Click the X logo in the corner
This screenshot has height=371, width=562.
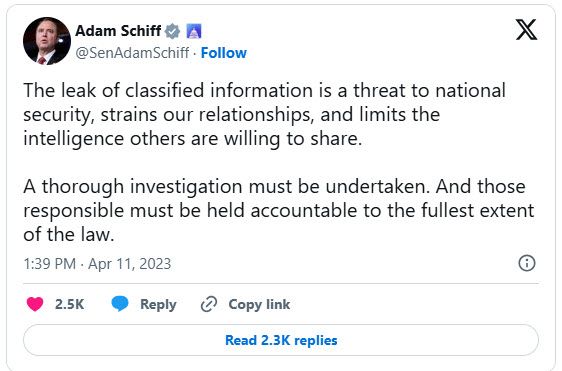pyautogui.click(x=526, y=29)
